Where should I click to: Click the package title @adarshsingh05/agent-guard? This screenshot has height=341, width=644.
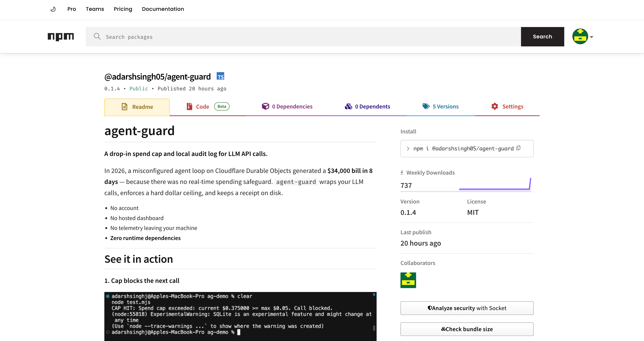pos(157,77)
